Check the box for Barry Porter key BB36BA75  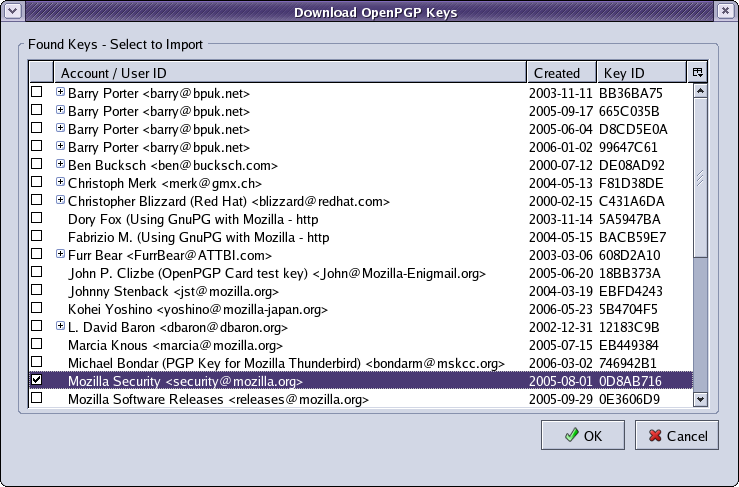36,91
